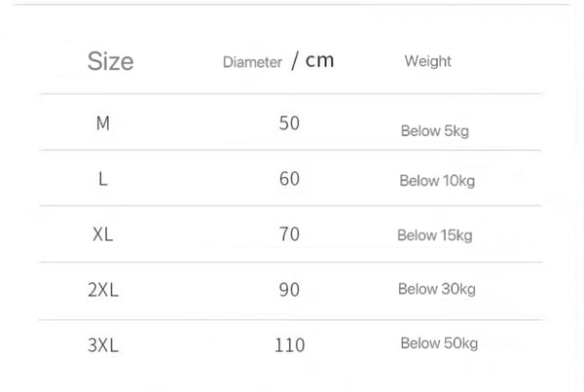Screen dimensions: 584x392
Task: Click the Below 50kg weight cell
Action: pos(439,343)
